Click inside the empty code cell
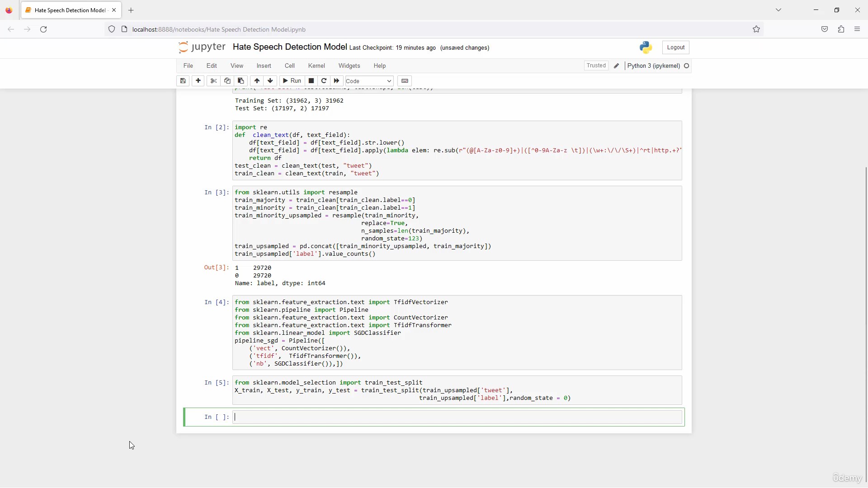 457,417
